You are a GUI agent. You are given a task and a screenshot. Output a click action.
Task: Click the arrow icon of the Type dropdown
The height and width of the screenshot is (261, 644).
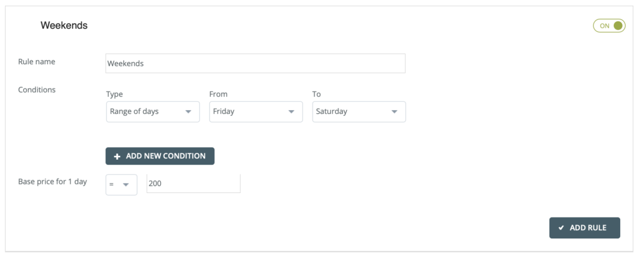(x=188, y=112)
